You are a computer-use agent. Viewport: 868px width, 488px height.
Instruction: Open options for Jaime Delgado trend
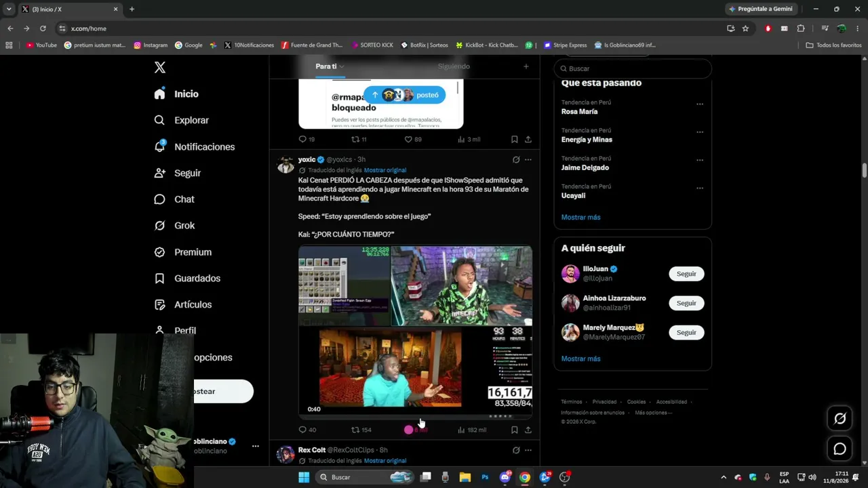click(x=700, y=161)
